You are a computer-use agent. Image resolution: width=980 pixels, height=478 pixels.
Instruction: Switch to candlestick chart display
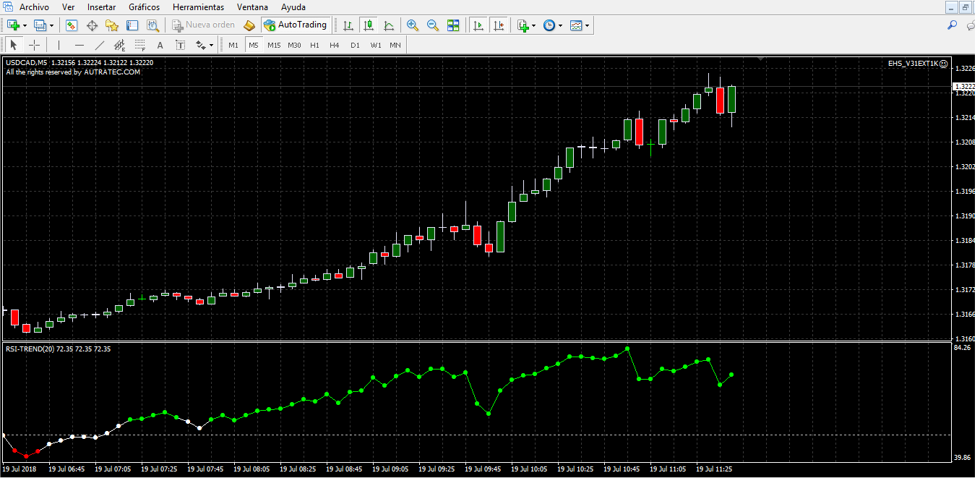369,25
